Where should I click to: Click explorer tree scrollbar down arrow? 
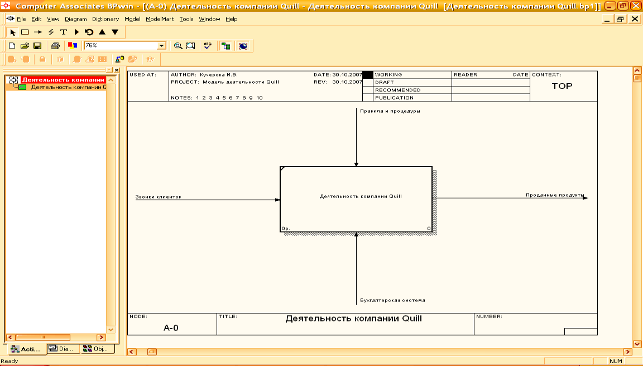(110, 330)
